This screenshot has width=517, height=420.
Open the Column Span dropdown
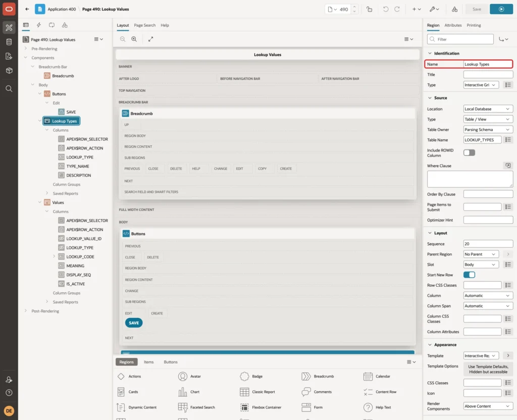pyautogui.click(x=488, y=306)
